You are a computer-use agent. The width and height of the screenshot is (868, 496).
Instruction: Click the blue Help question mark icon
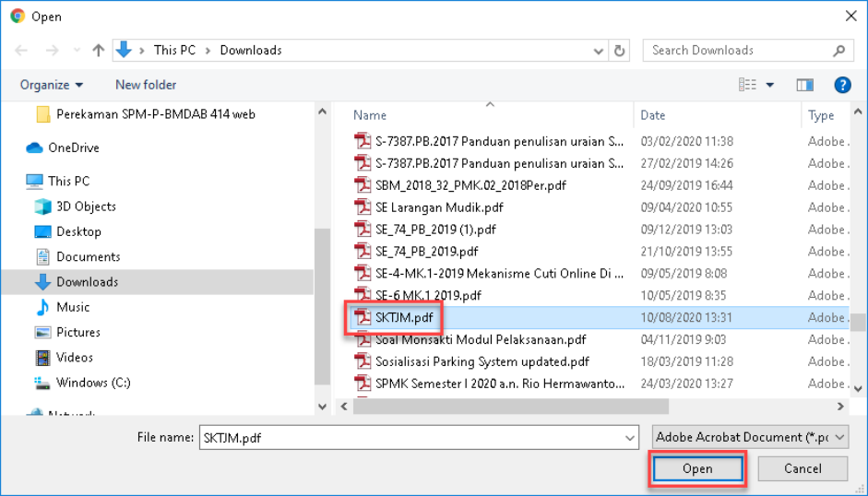841,85
